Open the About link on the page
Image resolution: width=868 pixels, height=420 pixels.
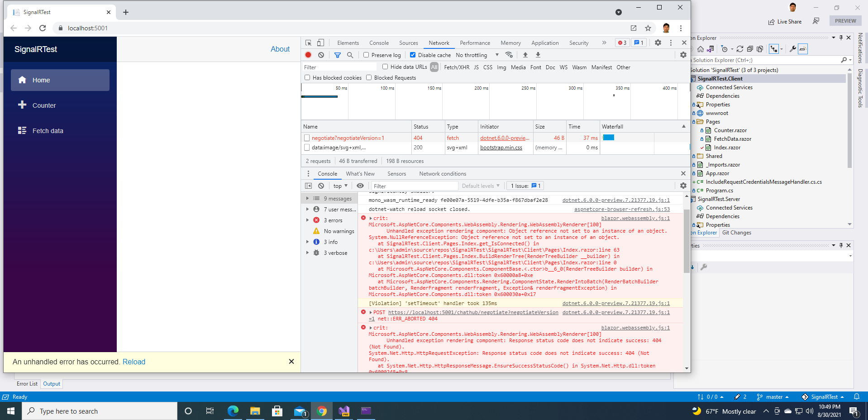[x=280, y=49]
